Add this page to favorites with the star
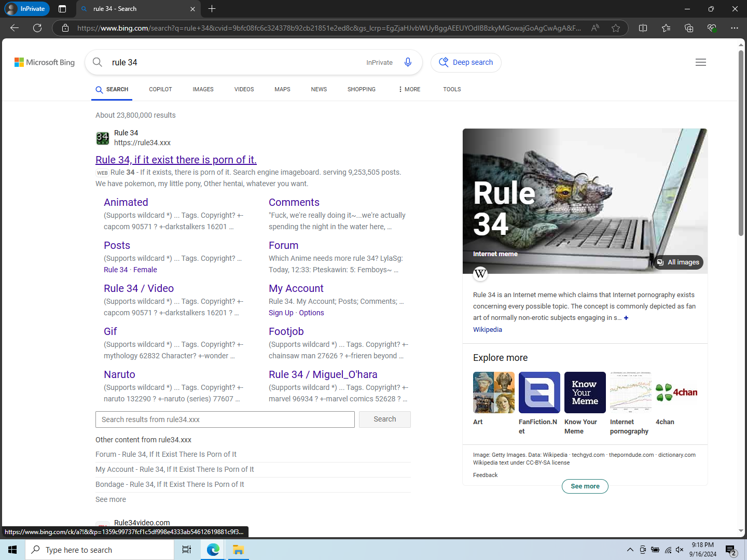Viewport: 747px width, 560px height. coord(616,28)
